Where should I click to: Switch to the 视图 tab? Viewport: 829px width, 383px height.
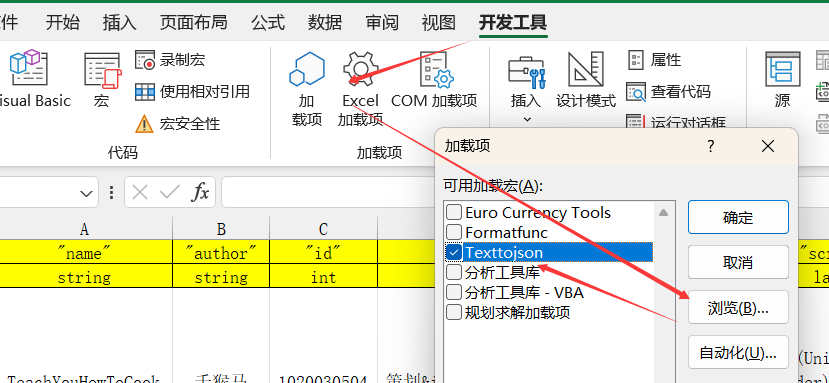(438, 22)
